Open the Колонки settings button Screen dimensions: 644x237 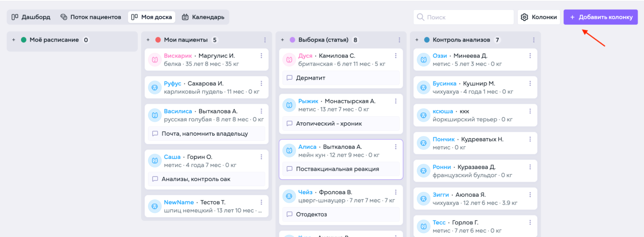tap(539, 17)
